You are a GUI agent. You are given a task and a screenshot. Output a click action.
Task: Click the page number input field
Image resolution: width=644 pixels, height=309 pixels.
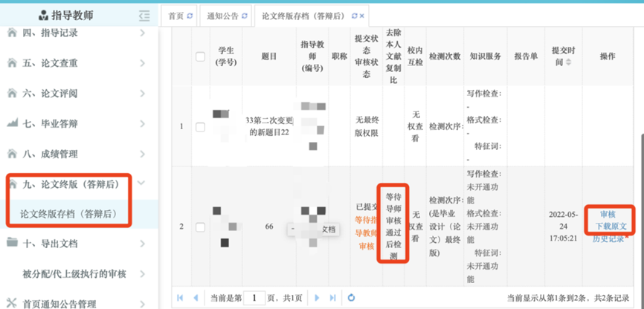click(x=254, y=298)
